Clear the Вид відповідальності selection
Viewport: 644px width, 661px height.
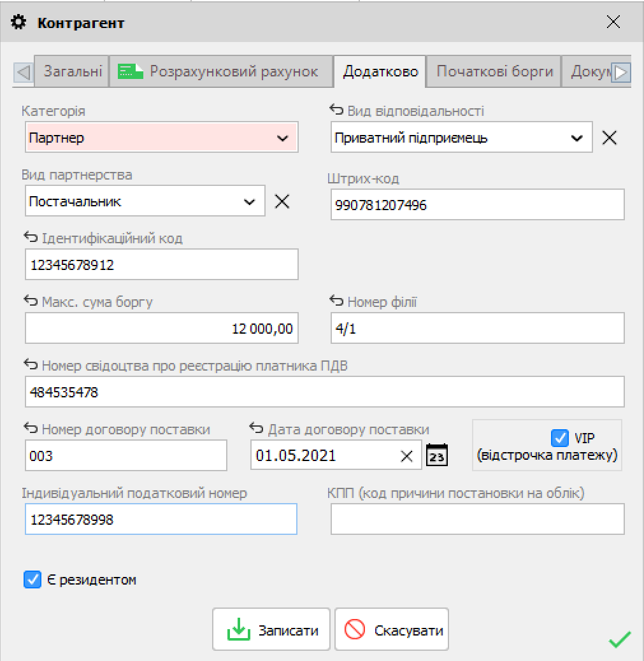coord(610,138)
